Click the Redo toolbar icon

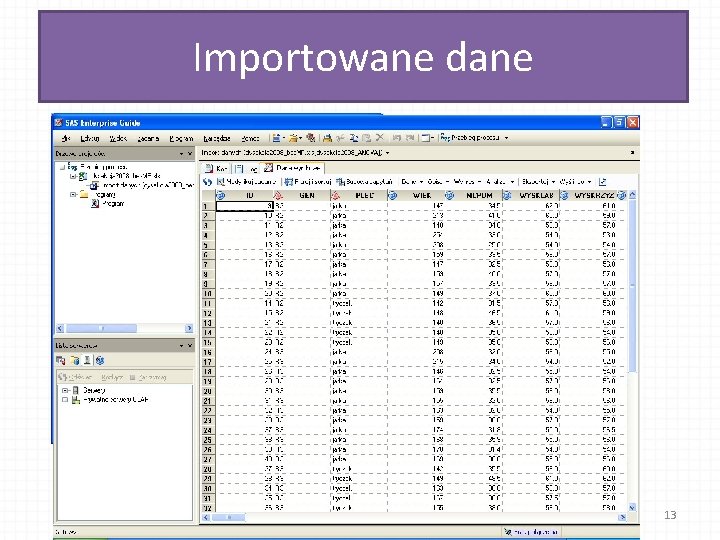tap(411, 137)
